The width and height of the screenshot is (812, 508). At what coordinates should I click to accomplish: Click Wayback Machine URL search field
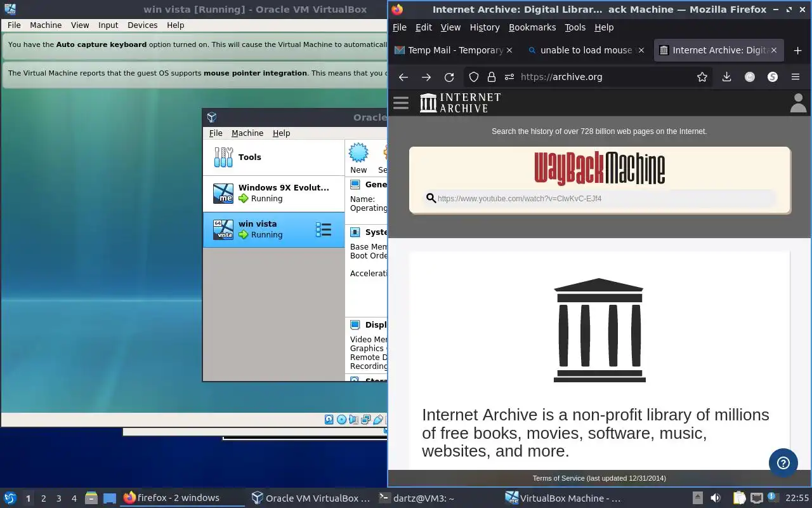599,198
